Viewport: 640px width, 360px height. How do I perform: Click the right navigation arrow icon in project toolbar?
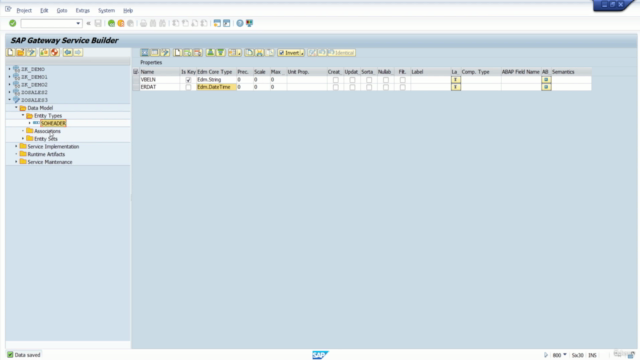(78, 52)
